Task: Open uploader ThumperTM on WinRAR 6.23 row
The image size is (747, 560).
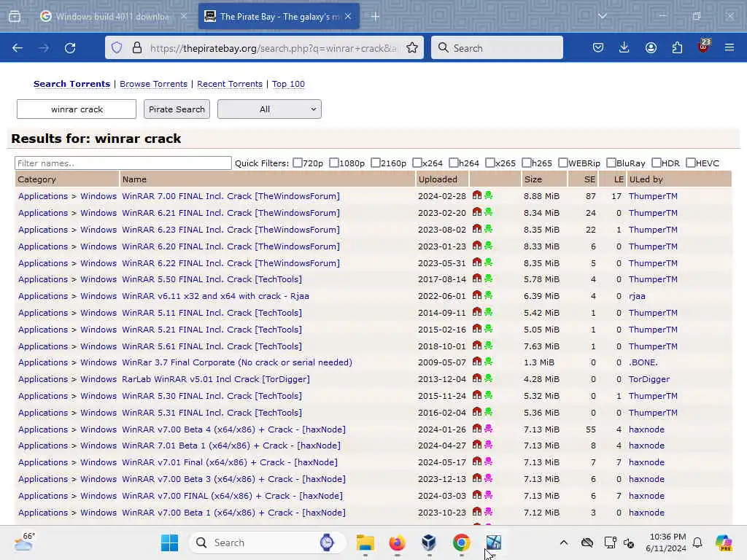Action: point(653,230)
